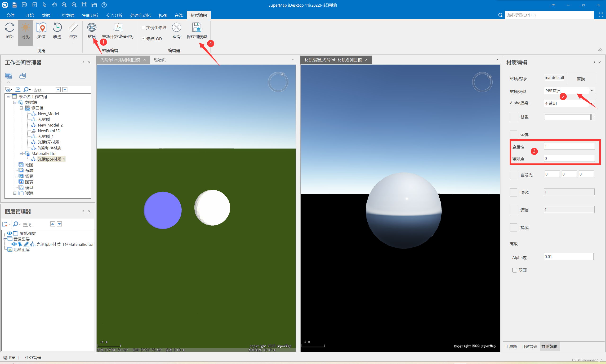Viewport: 606px width, 364px height.
Task: Click 保存到模型 save icon
Action: point(197,27)
